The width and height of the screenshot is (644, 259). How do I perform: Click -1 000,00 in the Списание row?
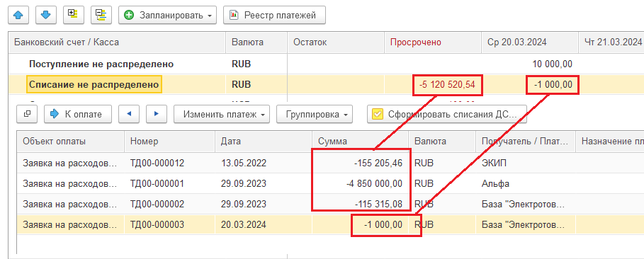coord(553,84)
